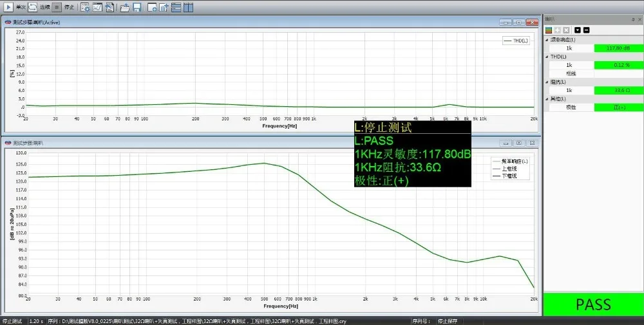The image size is (644, 325).
Task: Minimize the THD chart window (Active)
Action: [506, 23]
